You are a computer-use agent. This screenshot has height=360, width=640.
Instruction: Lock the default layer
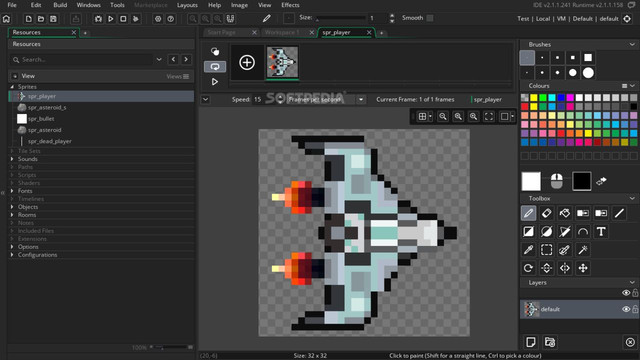point(635,309)
